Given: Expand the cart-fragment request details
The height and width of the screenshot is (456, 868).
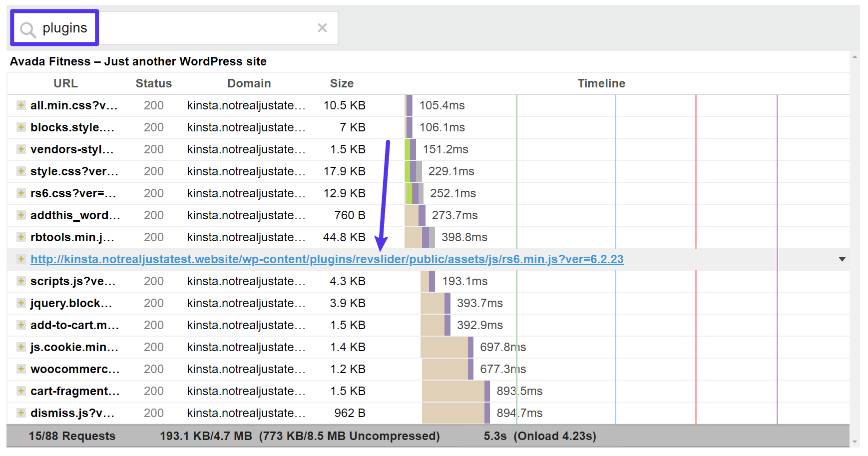Looking at the screenshot, I should [x=20, y=391].
